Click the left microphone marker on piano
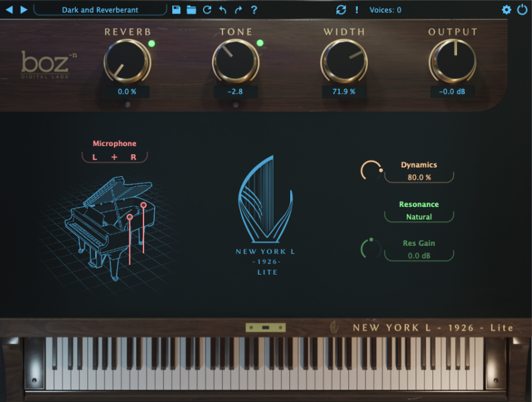Image resolution: width=532 pixels, height=402 pixels. 129,217
